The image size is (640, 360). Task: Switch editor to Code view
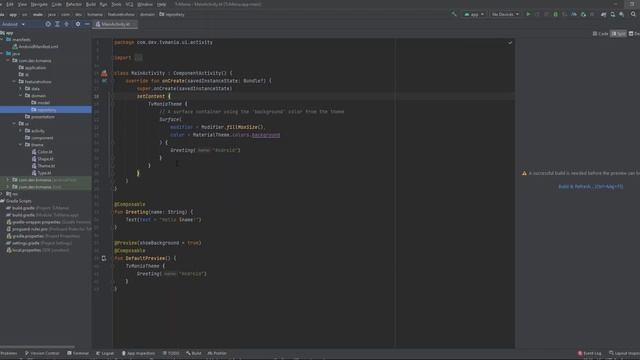pyautogui.click(x=600, y=34)
